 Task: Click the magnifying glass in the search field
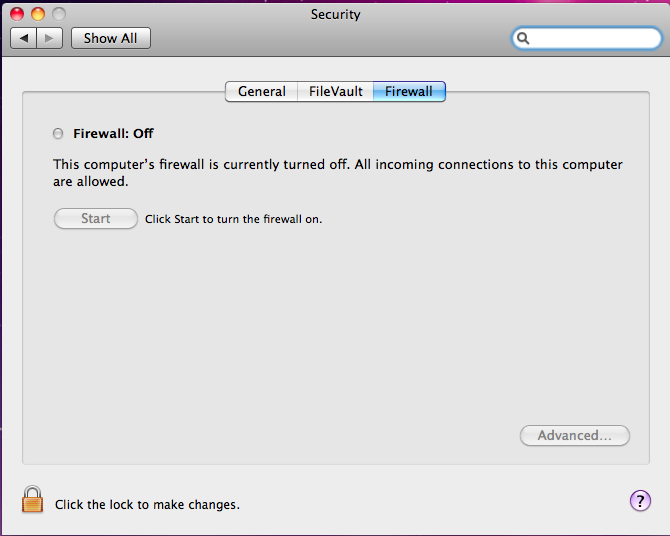524,39
